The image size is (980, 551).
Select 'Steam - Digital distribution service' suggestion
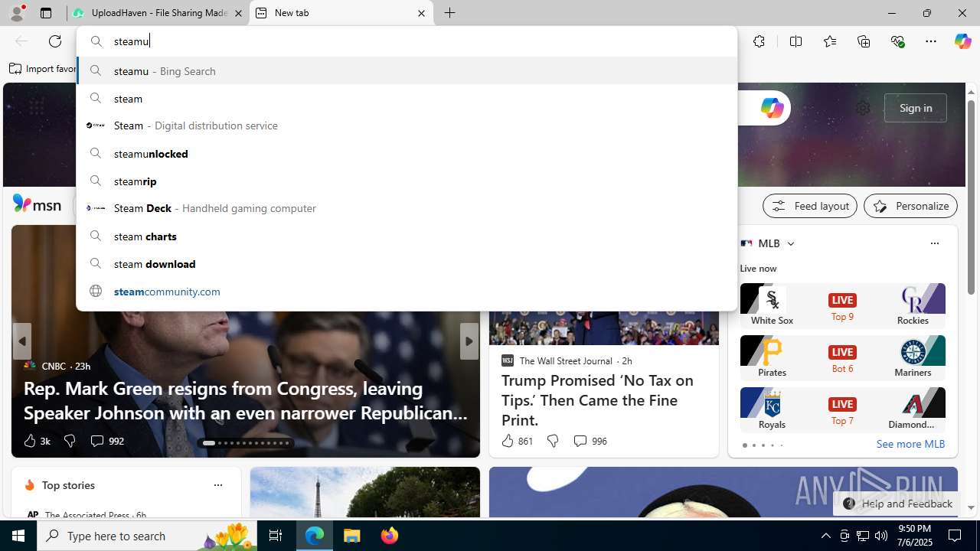coord(407,126)
